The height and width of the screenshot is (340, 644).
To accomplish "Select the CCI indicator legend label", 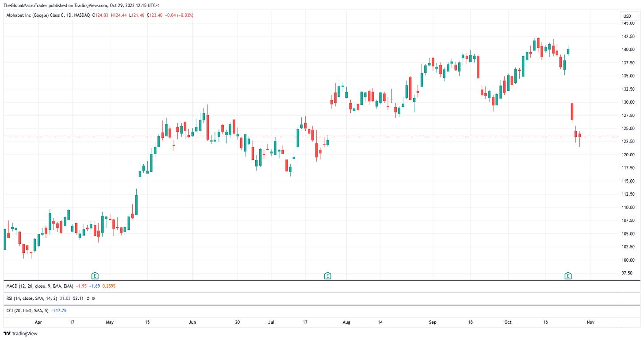I will tap(27, 311).
